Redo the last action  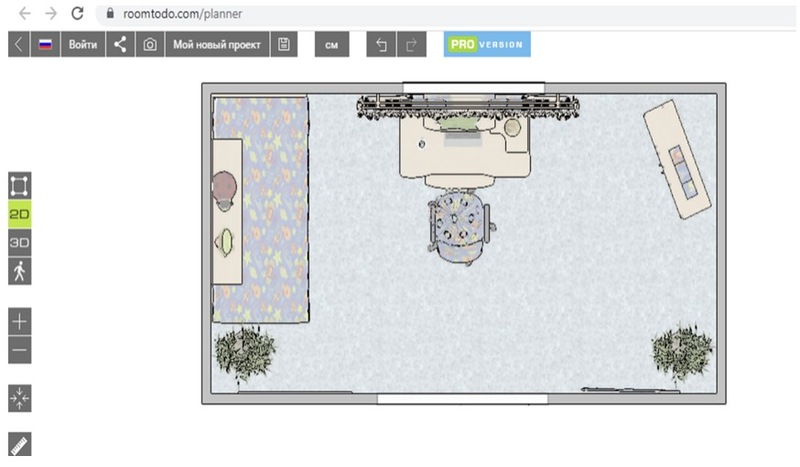click(x=411, y=44)
